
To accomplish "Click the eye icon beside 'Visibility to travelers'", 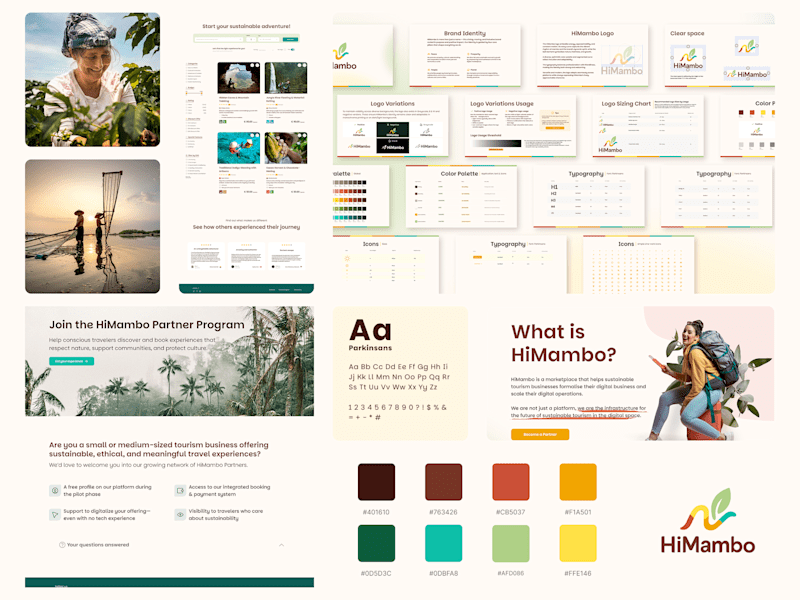I will pos(180,514).
